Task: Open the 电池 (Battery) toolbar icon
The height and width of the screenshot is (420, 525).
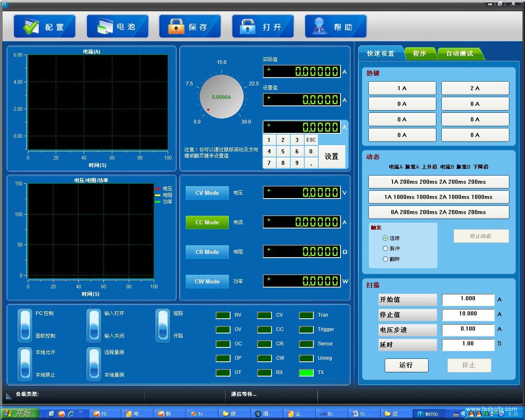Action: (x=104, y=27)
